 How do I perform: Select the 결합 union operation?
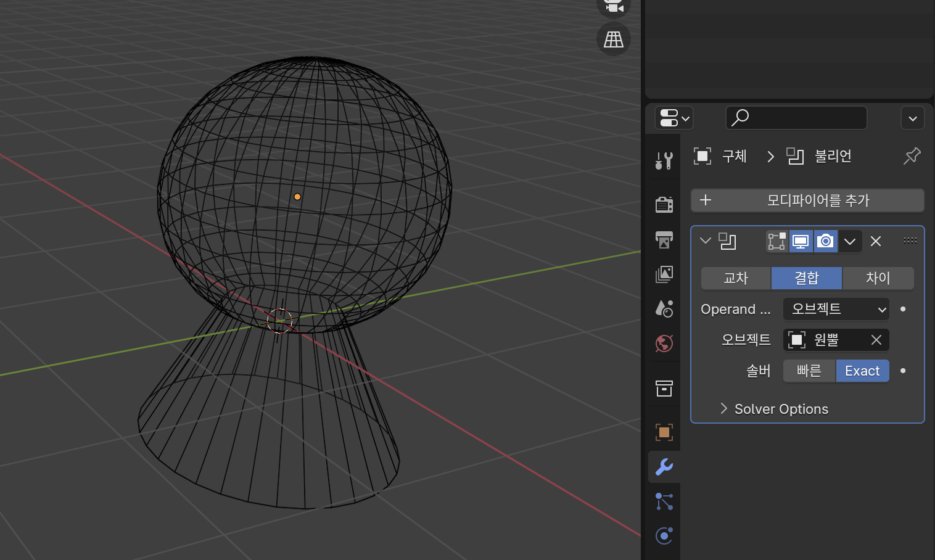(807, 278)
